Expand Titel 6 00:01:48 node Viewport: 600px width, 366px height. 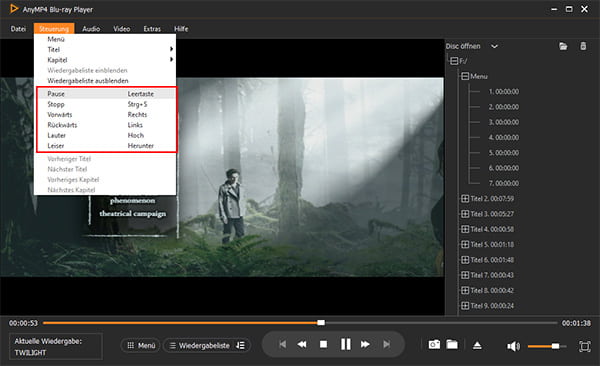click(x=465, y=260)
